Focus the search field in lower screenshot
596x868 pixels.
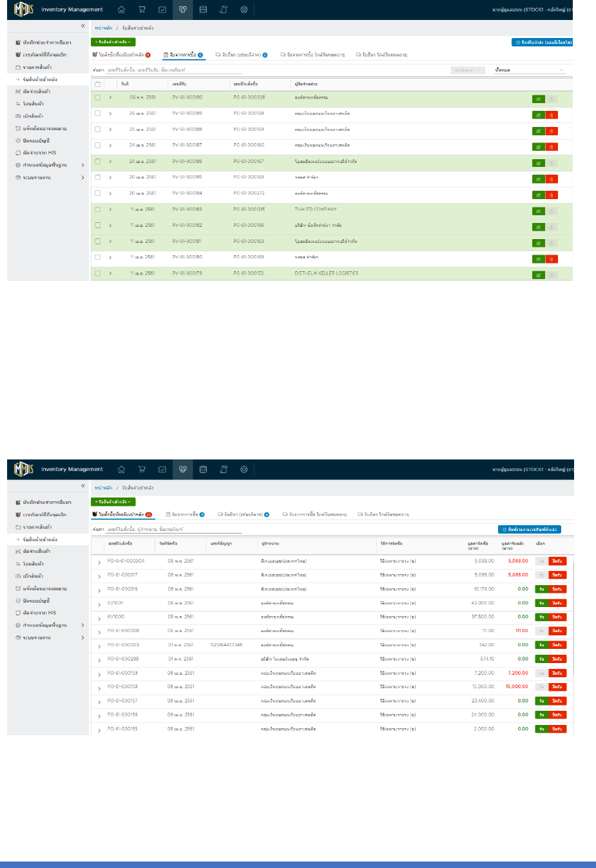(x=174, y=529)
